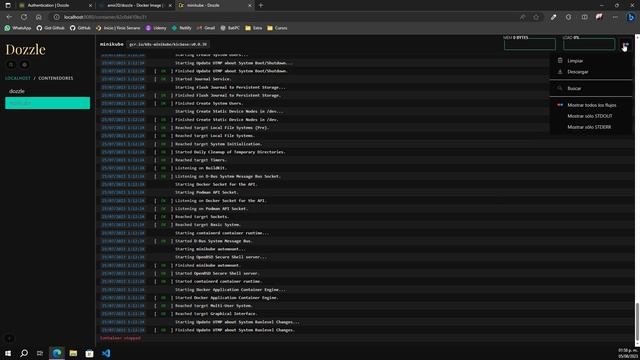Open the browser extensions icon
The image size is (640, 360).
pyautogui.click(x=568, y=17)
